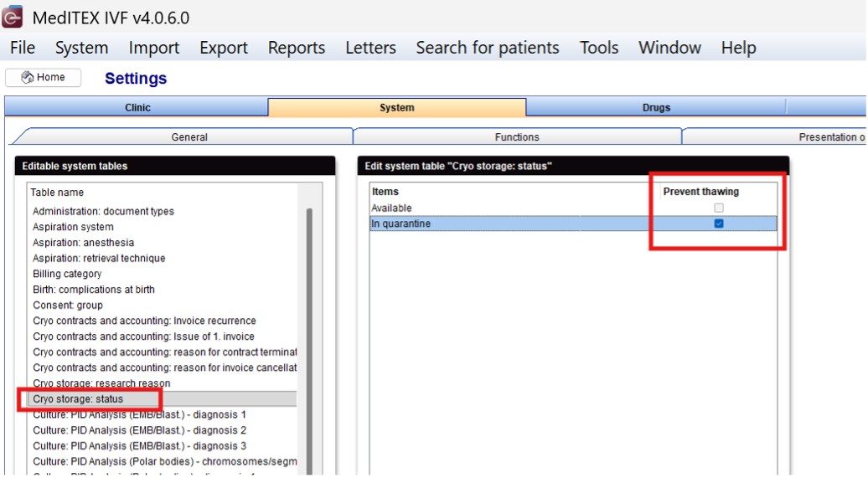The height and width of the screenshot is (478, 868).
Task: Select Consent: group table
Action: (x=68, y=305)
